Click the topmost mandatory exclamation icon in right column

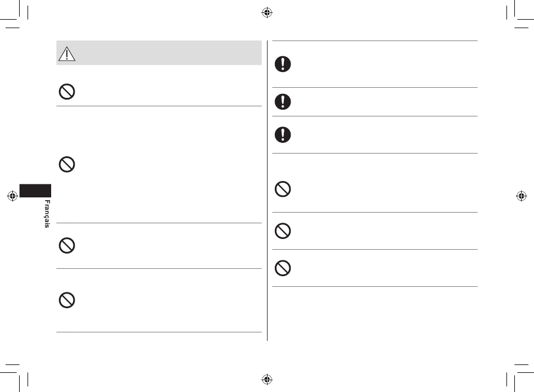283,64
